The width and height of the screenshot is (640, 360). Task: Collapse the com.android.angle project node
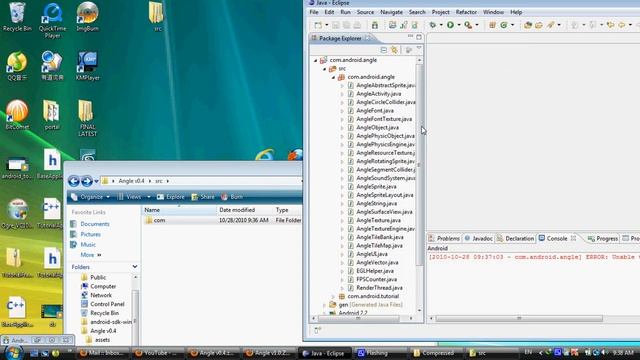tap(316, 60)
